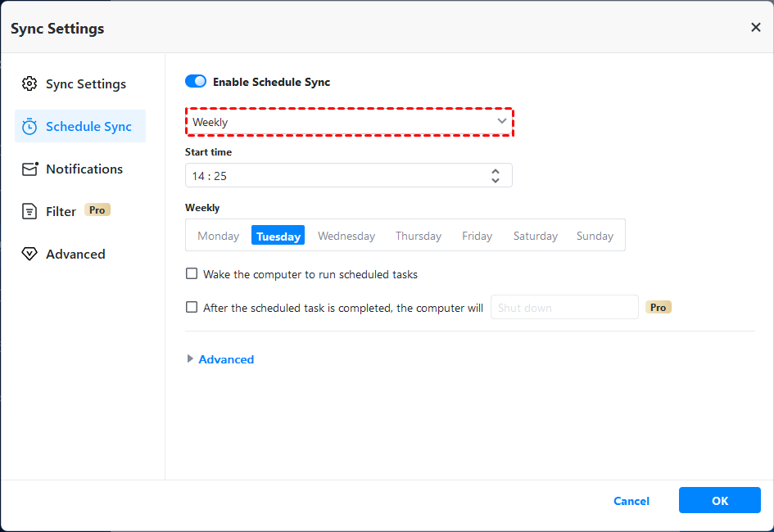Disable the Enable Schedule Sync toggle

[196, 82]
